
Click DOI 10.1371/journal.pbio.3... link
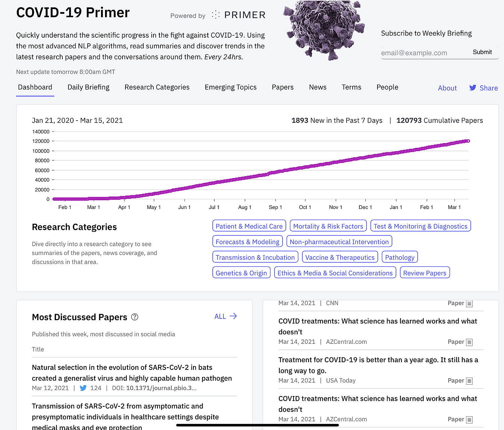point(161,388)
